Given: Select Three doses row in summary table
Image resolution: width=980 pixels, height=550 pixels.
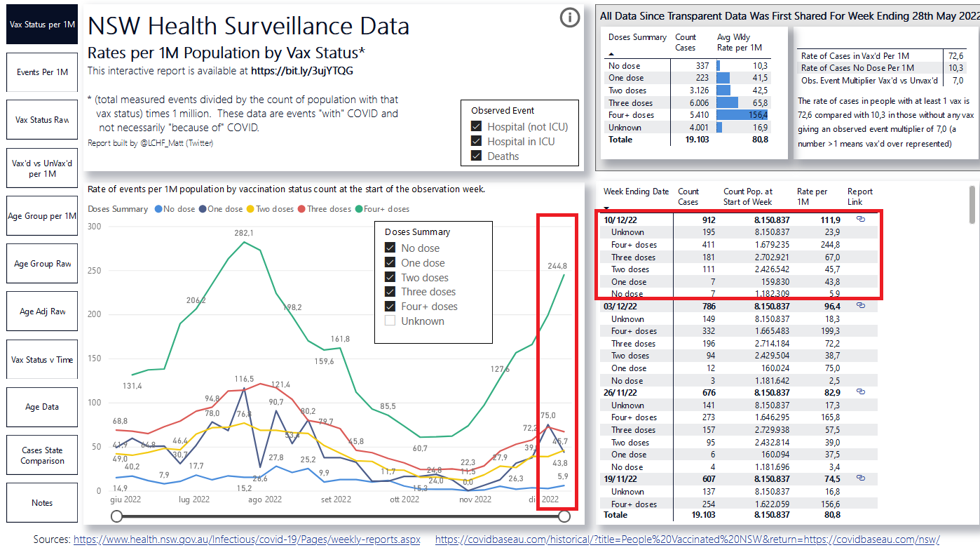Looking at the screenshot, I should click(688, 102).
